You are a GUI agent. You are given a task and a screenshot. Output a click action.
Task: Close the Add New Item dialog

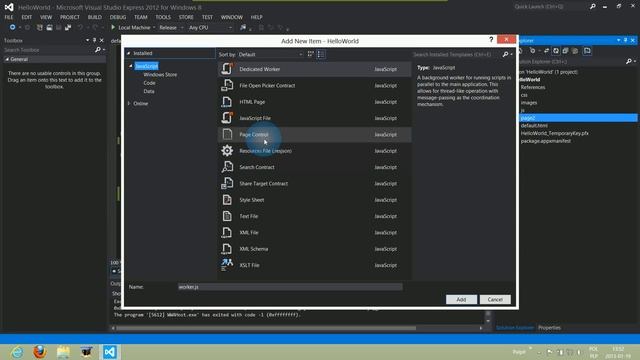[x=506, y=39]
